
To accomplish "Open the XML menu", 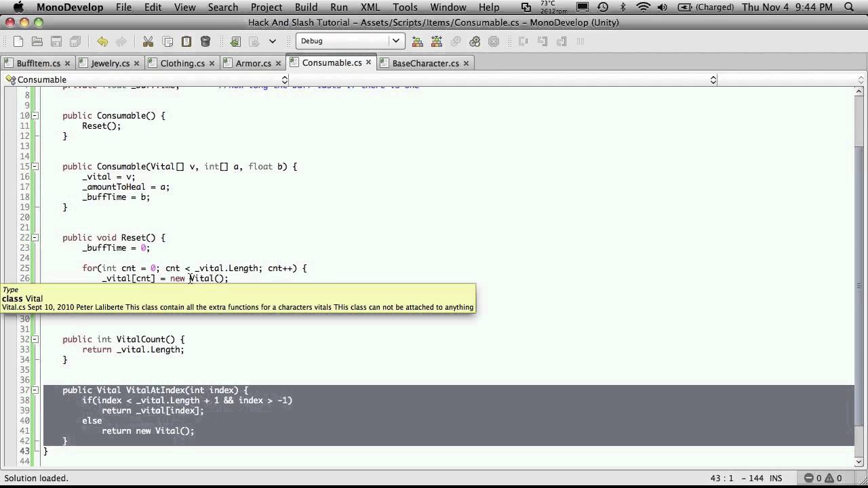I will (x=370, y=7).
